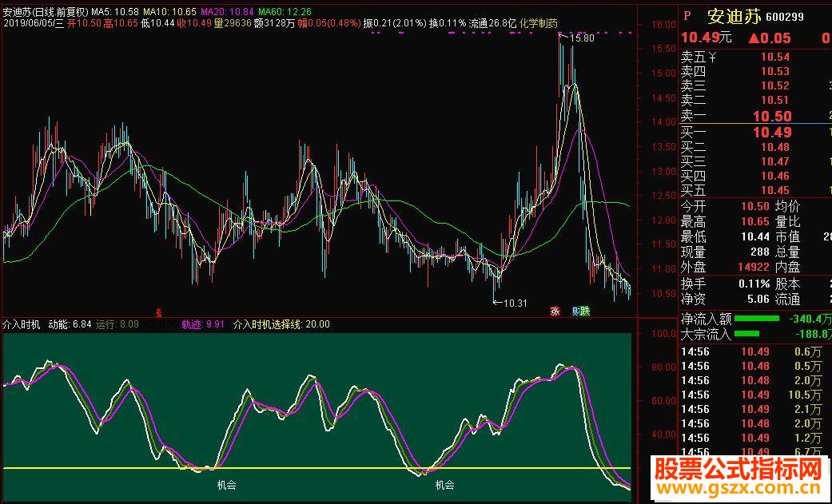Click the current price 10.49元
The width and height of the screenshot is (832, 504).
tap(707, 38)
